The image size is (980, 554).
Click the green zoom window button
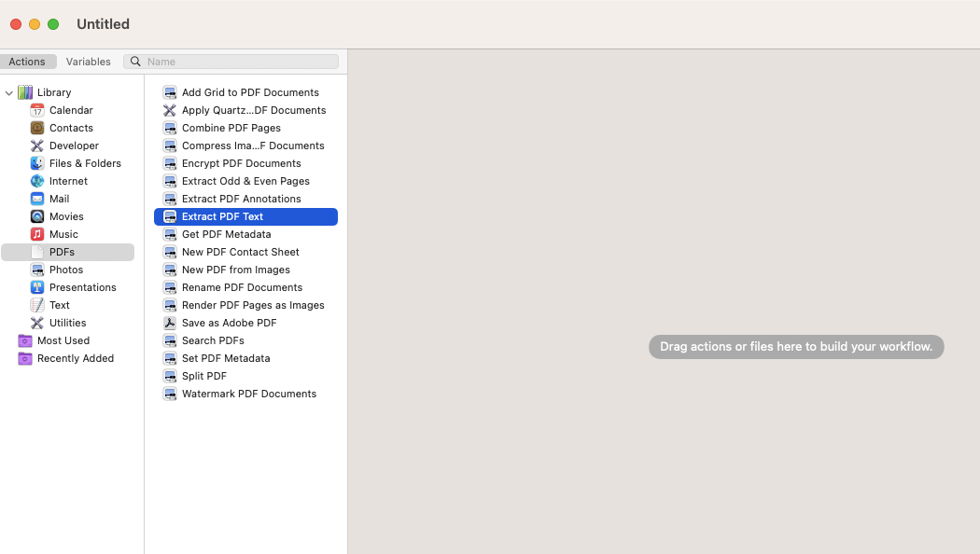pyautogui.click(x=53, y=24)
